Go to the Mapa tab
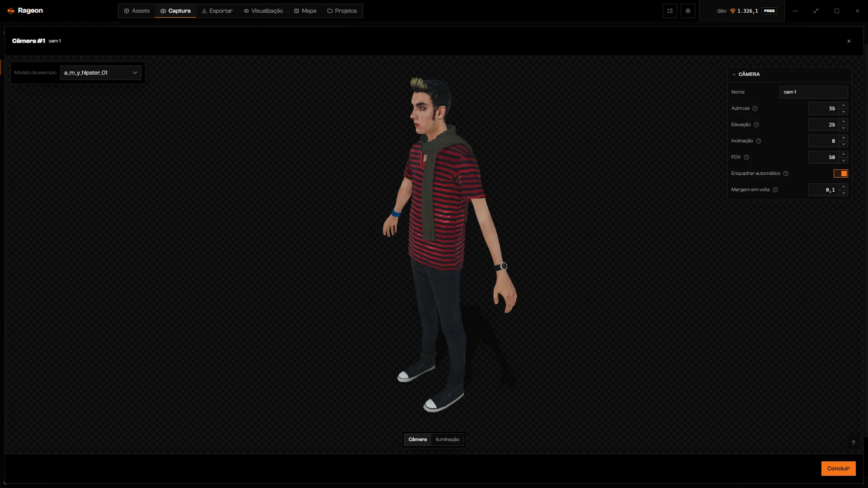The width and height of the screenshot is (868, 488). [x=305, y=11]
